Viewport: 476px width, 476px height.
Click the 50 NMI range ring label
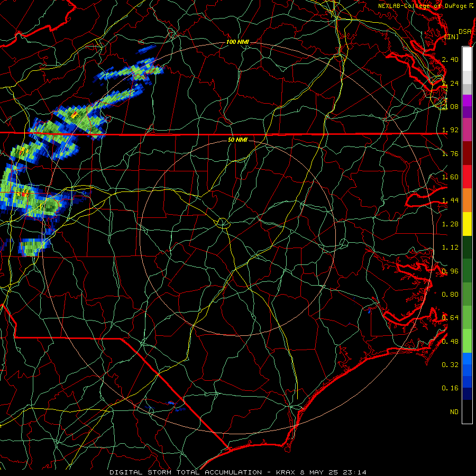click(x=237, y=140)
